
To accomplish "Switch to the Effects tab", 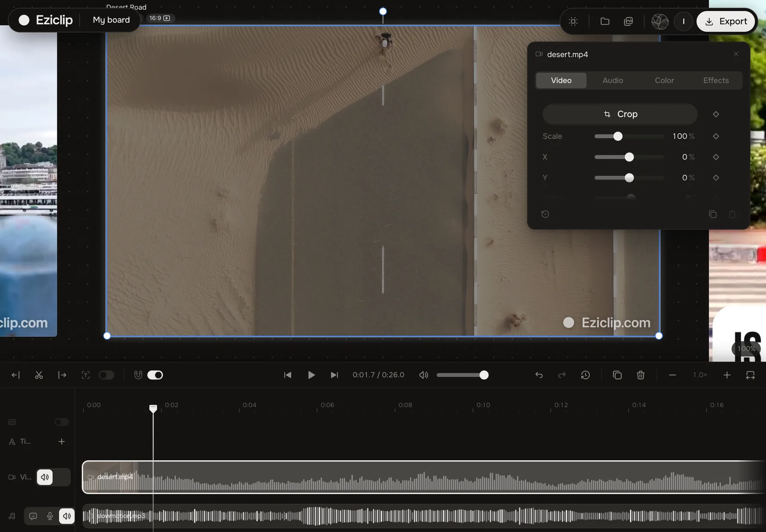I will [716, 80].
